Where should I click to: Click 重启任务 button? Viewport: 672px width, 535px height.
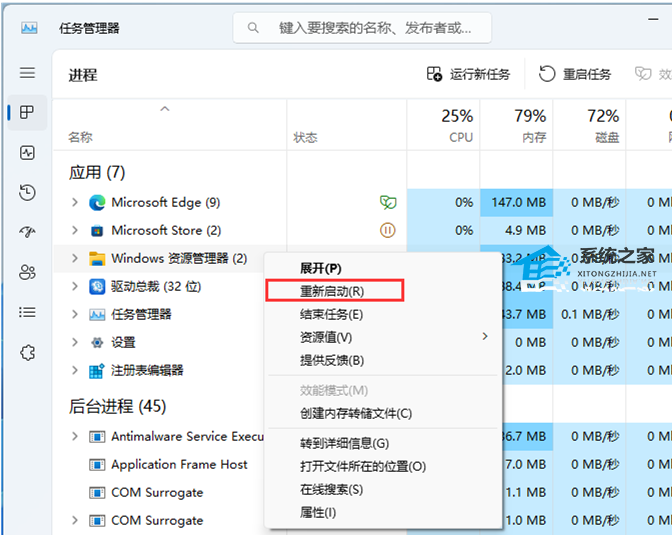[x=575, y=74]
